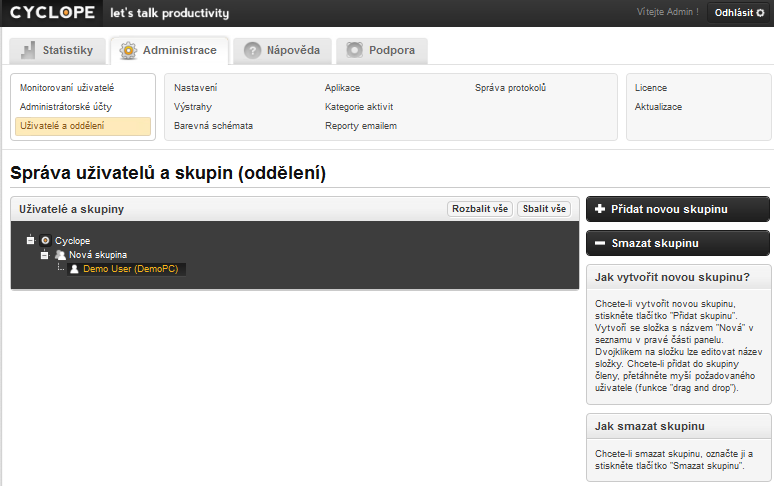Open Administrátorské účty

tap(66, 107)
